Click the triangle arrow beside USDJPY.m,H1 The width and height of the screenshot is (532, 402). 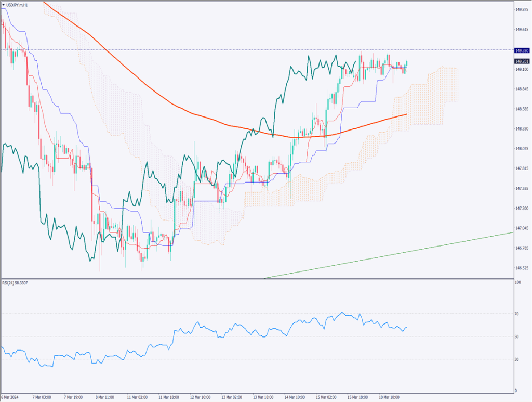4,5
